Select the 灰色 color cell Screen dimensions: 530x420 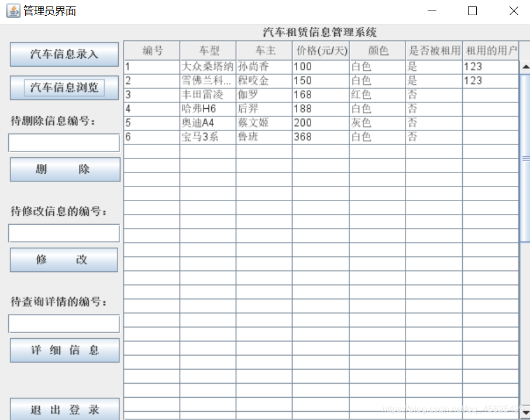pos(377,123)
